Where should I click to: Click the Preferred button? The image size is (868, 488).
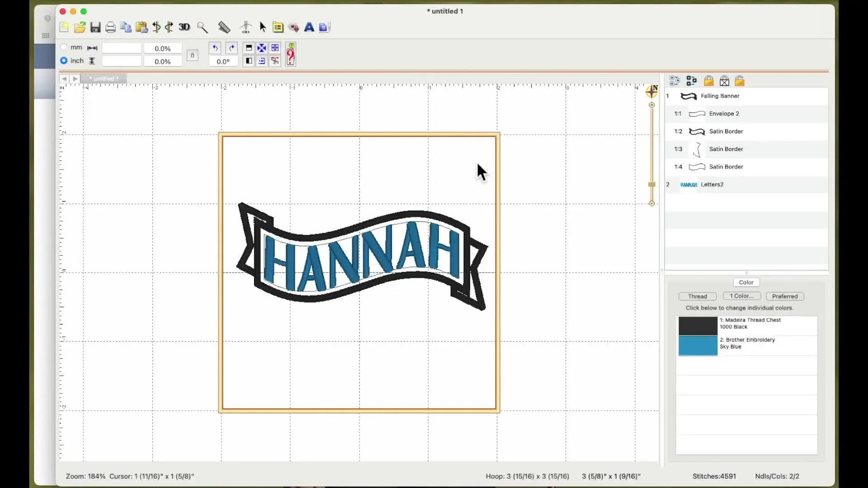tap(785, 296)
